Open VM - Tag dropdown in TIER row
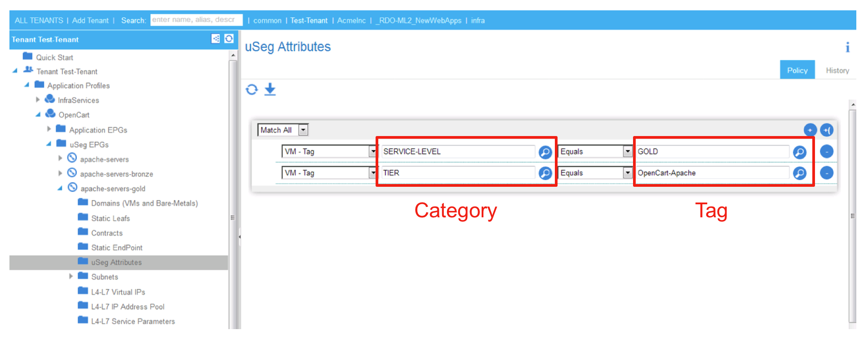This screenshot has height=339, width=868. pos(372,173)
